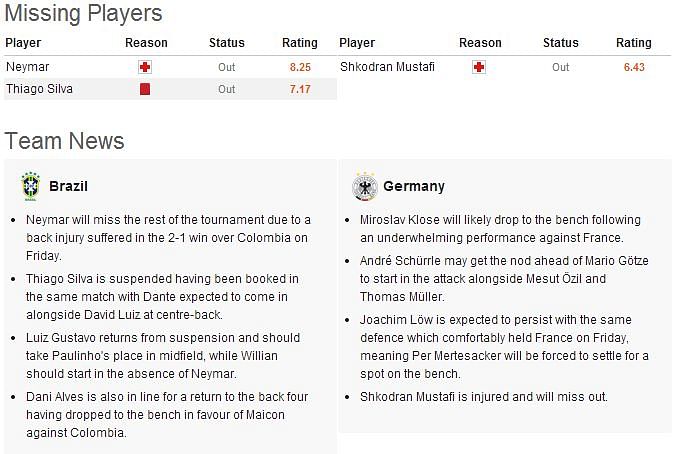Screen dimensions: 674x454
Task: Select Thiago Silva player name
Action: pyautogui.click(x=39, y=89)
